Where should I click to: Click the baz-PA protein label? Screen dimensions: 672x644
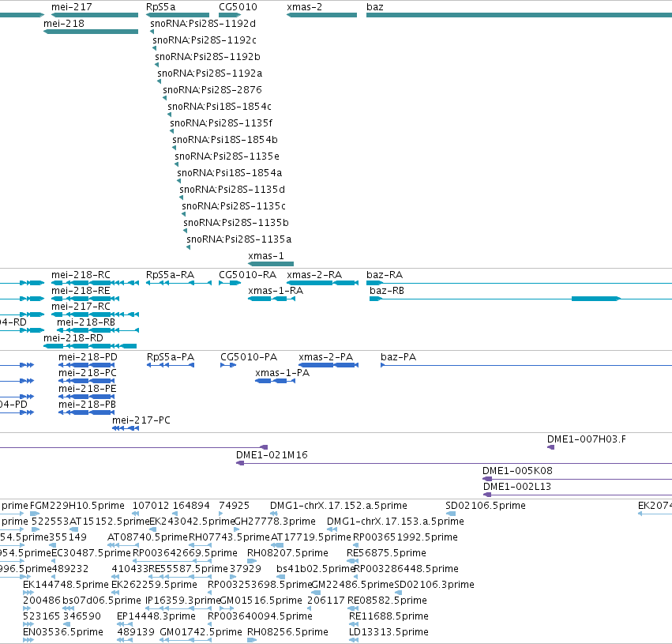(399, 357)
